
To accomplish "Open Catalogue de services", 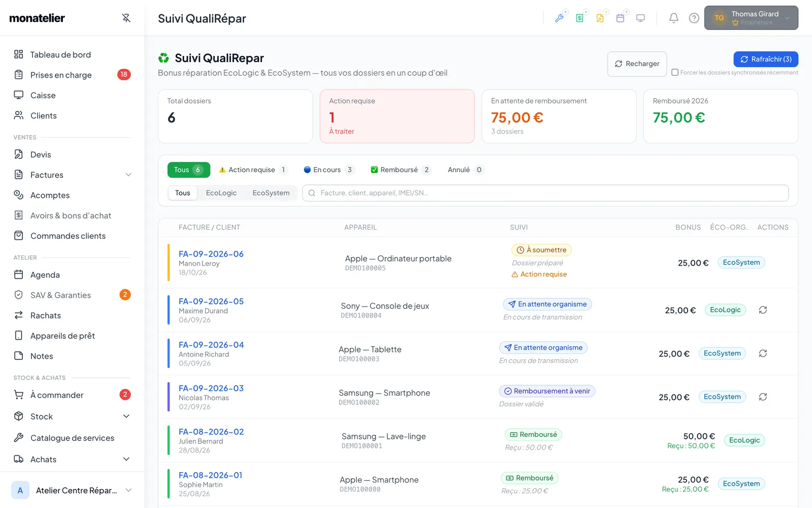I will point(72,438).
